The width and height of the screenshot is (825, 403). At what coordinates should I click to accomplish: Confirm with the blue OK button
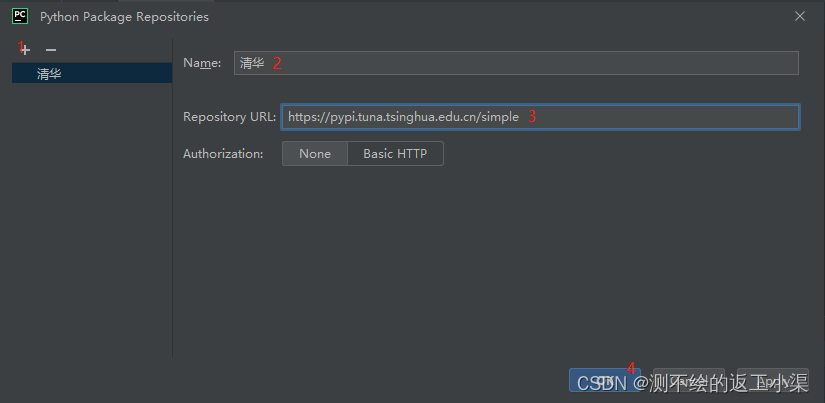[605, 380]
